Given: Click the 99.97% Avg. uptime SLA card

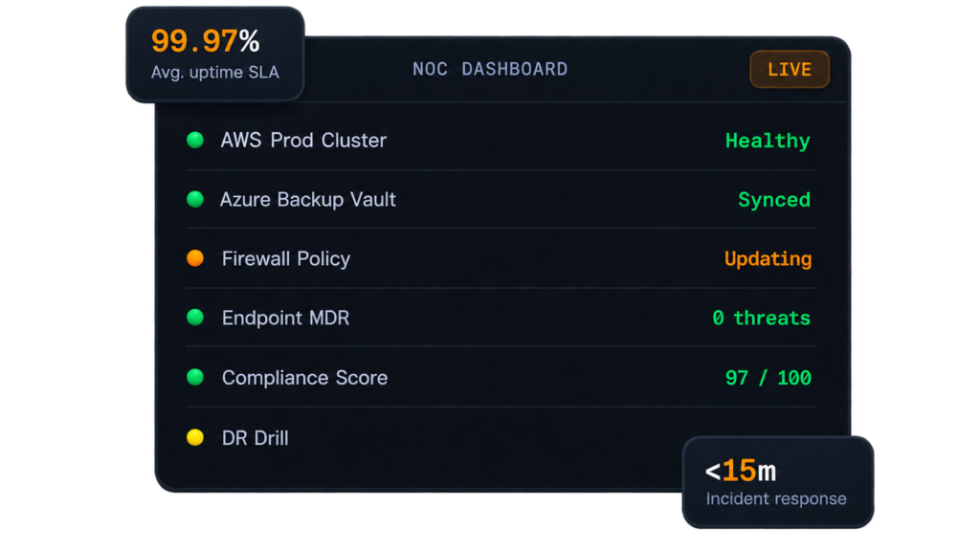Looking at the screenshot, I should 215,55.
